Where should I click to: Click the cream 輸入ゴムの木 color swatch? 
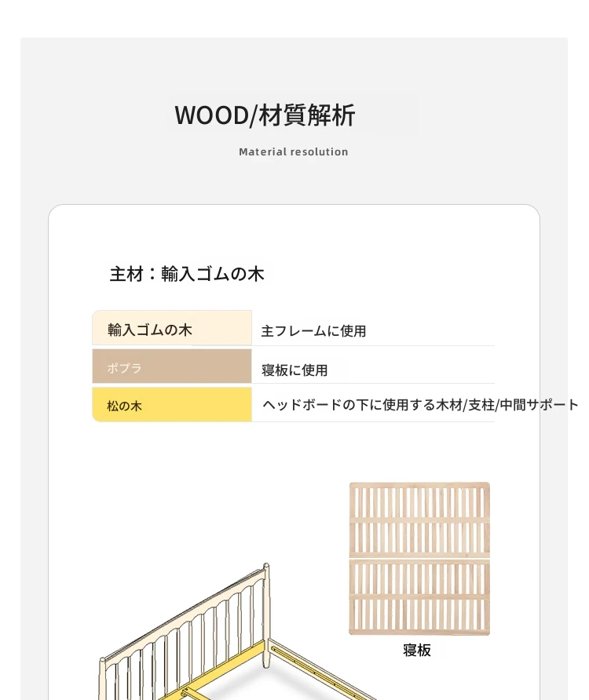[172, 328]
